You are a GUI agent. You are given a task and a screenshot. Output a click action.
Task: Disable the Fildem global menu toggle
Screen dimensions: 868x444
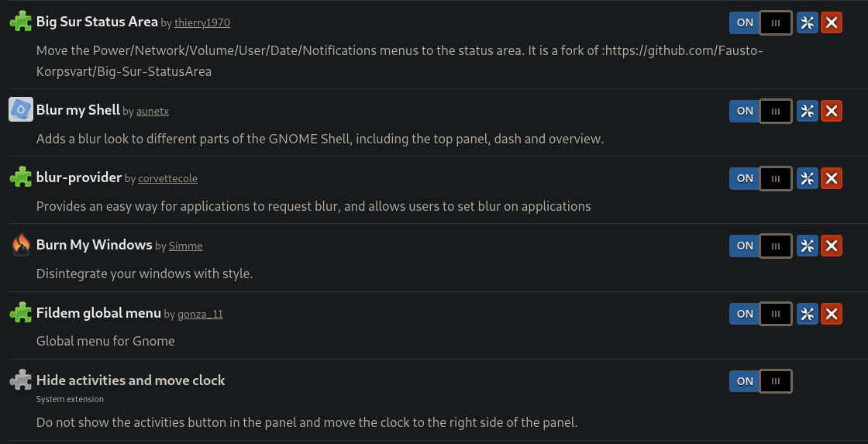(760, 314)
